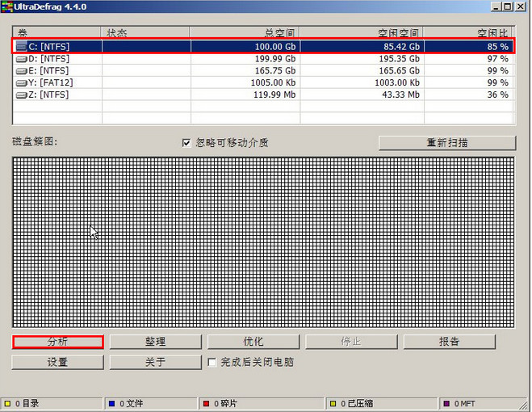Select the C: [NTFS] volume label
532x412 pixels.
click(x=49, y=47)
